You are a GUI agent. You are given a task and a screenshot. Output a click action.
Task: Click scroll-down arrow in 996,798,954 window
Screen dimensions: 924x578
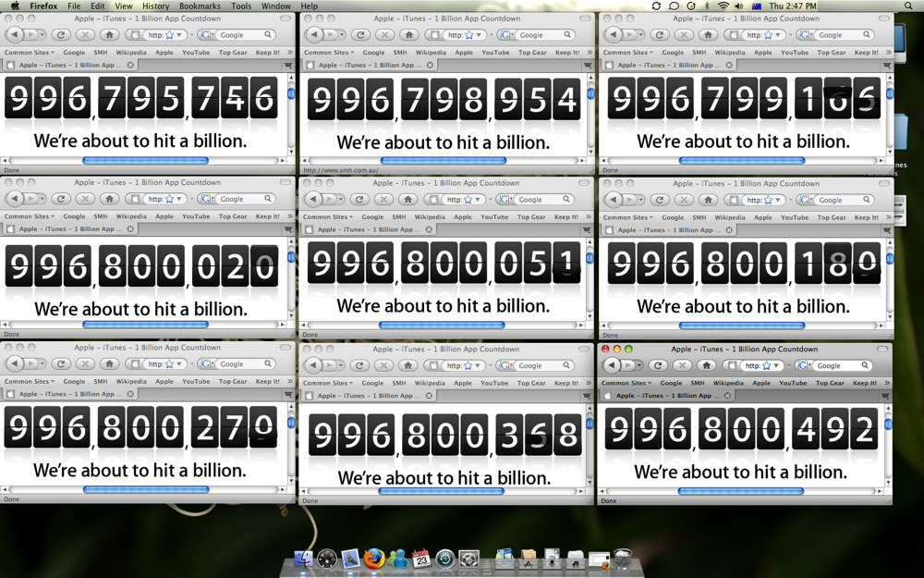coord(590,153)
